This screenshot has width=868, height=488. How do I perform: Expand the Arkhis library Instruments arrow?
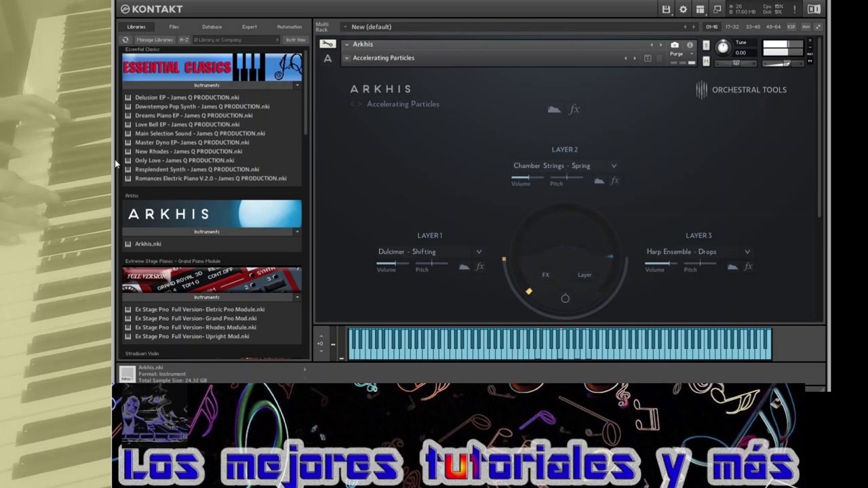click(297, 232)
